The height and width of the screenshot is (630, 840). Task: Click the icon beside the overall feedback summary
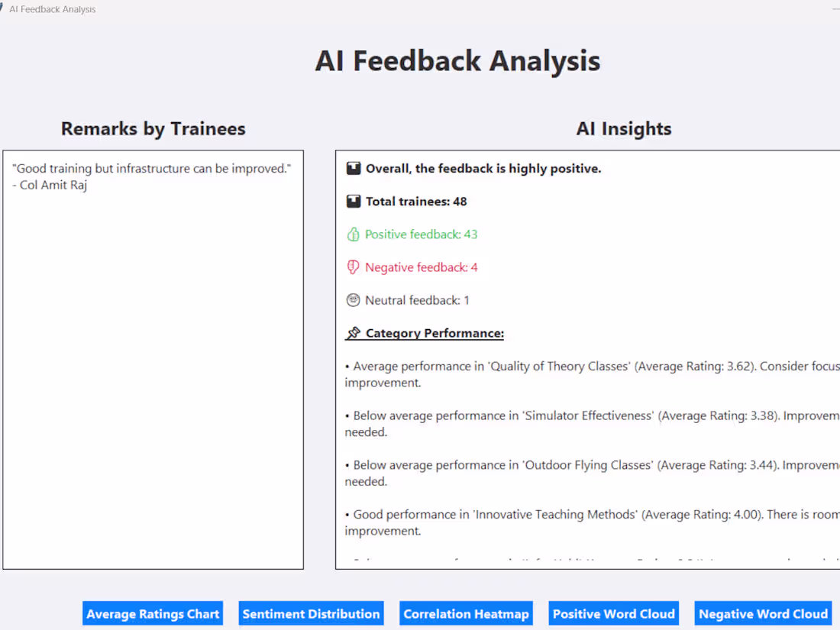(x=353, y=168)
